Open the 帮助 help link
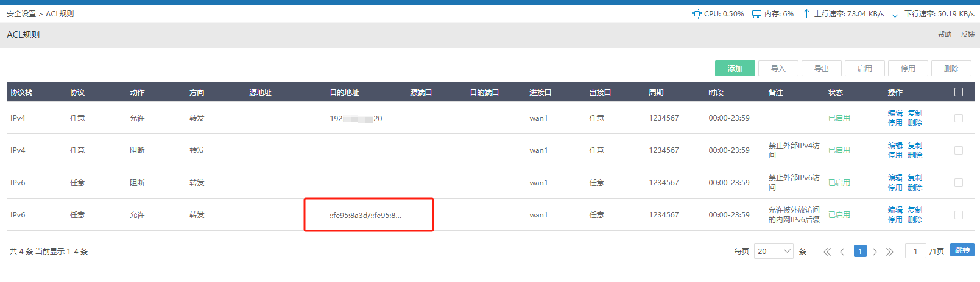This screenshot has width=980, height=282. pos(945,35)
